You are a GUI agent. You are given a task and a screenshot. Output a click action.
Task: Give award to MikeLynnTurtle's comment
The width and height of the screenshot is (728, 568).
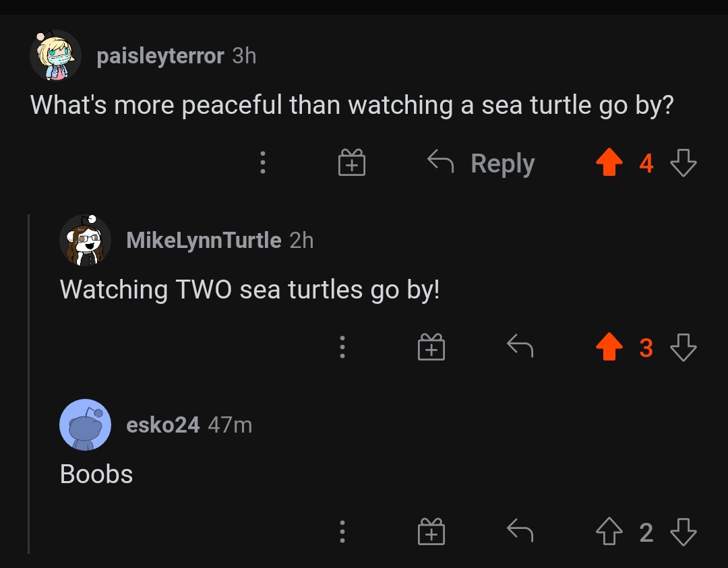[431, 348]
